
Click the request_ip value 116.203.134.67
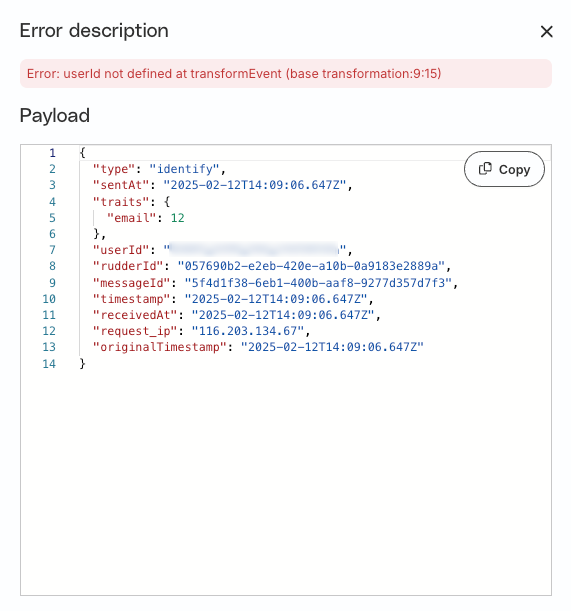248,331
